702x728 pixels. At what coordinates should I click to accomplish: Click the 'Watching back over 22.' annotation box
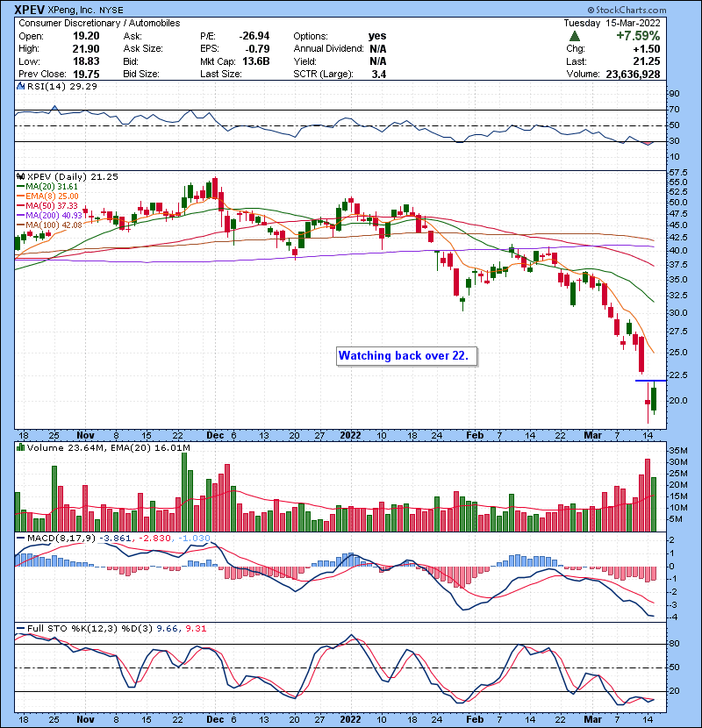[x=406, y=356]
